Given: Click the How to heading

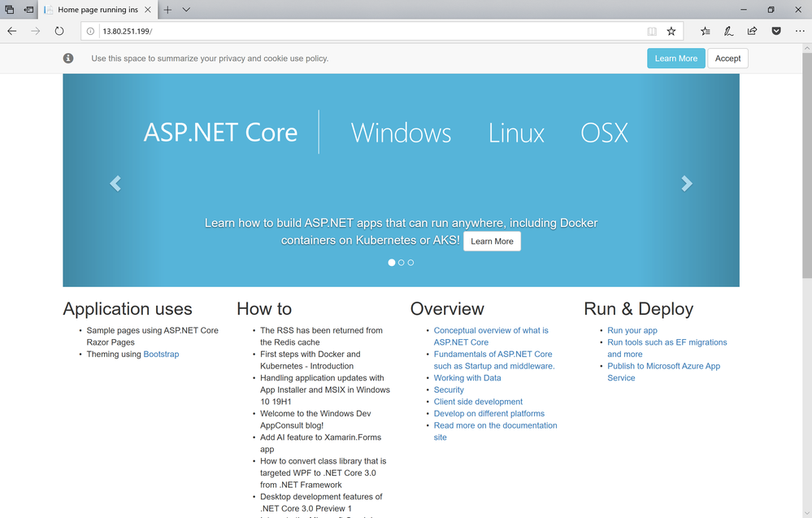Looking at the screenshot, I should 264,309.
